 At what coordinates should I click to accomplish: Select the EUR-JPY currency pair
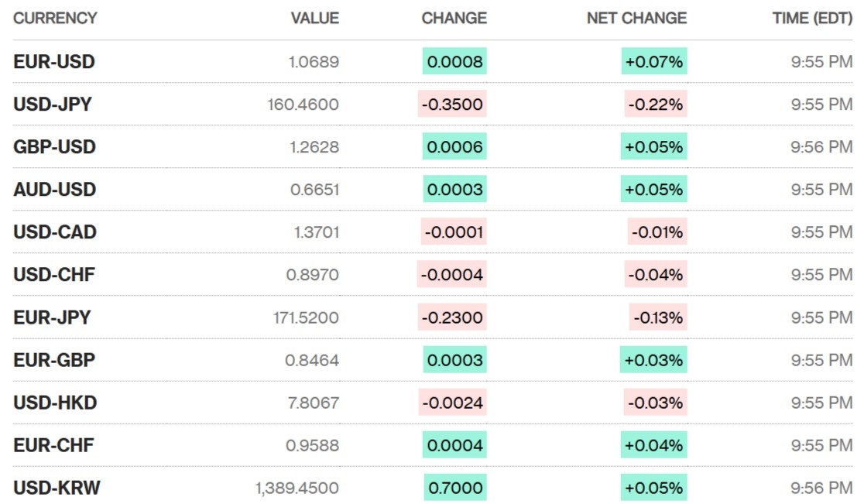tap(51, 317)
